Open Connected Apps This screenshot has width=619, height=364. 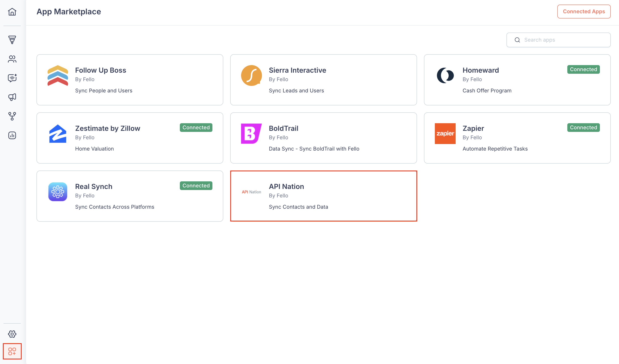click(x=584, y=11)
